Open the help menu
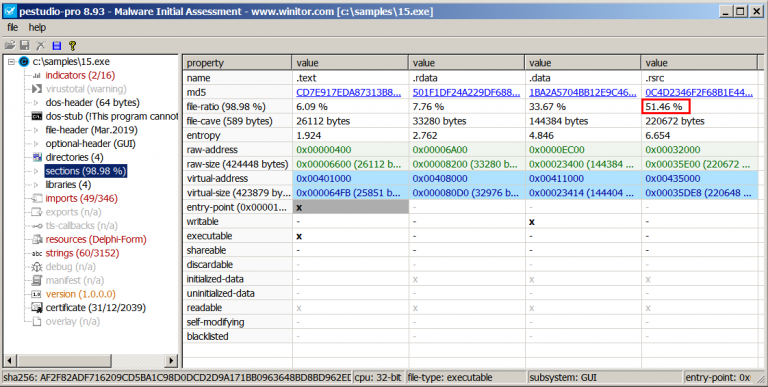Image resolution: width=768 pixels, height=387 pixels. pyautogui.click(x=37, y=27)
